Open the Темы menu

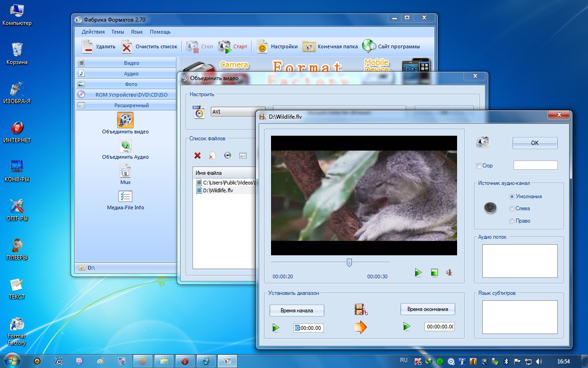pyautogui.click(x=118, y=32)
